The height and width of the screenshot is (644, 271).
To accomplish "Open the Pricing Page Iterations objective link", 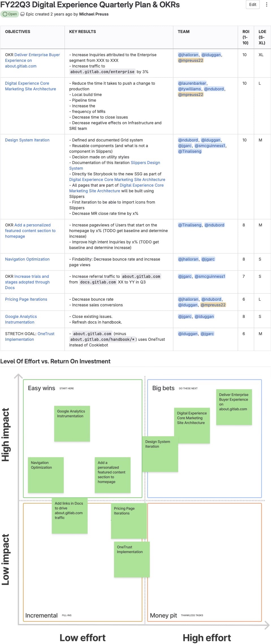I will click(26, 299).
